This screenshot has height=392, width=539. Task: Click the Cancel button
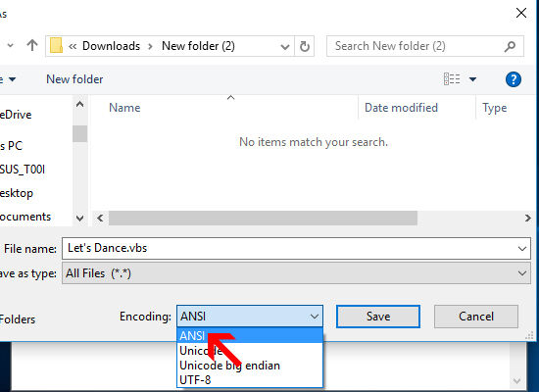(x=476, y=317)
